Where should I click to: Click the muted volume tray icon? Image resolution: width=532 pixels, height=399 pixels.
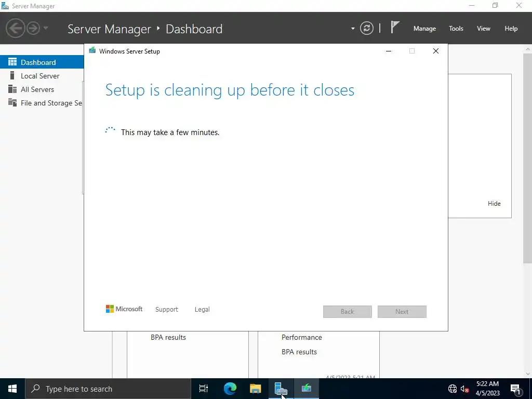[465, 389]
